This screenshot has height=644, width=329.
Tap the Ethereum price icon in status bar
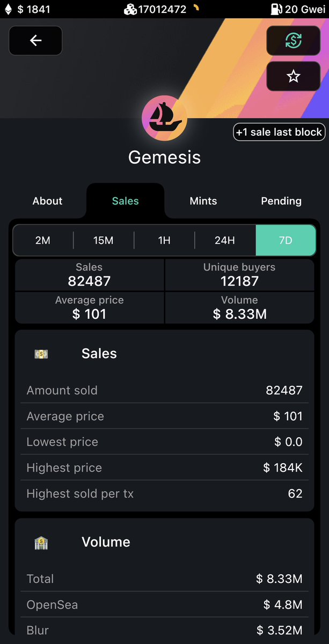tap(8, 9)
